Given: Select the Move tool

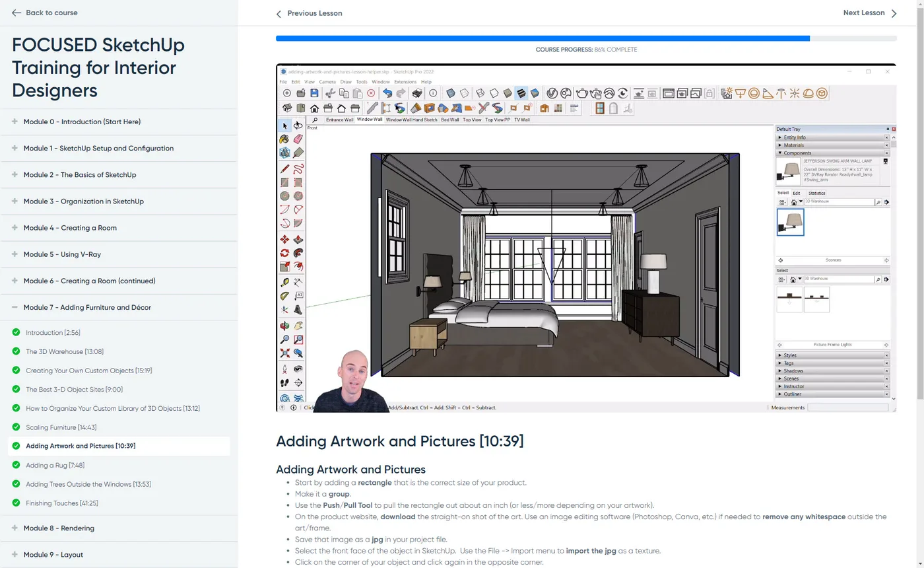Looking at the screenshot, I should (284, 239).
